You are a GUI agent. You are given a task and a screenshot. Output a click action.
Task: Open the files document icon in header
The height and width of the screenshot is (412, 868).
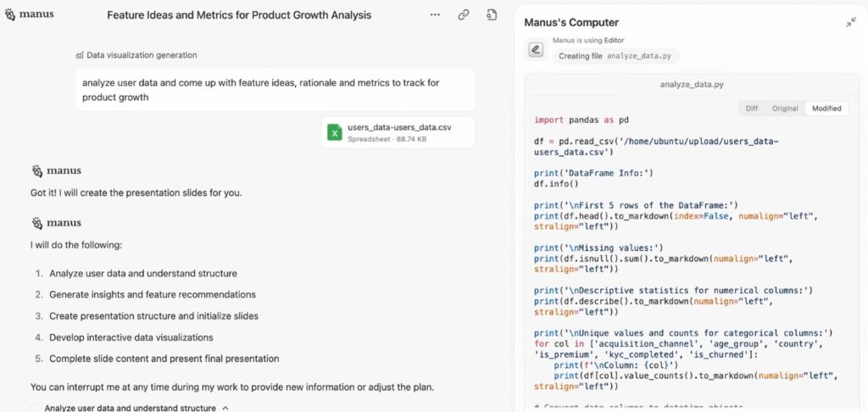point(491,15)
